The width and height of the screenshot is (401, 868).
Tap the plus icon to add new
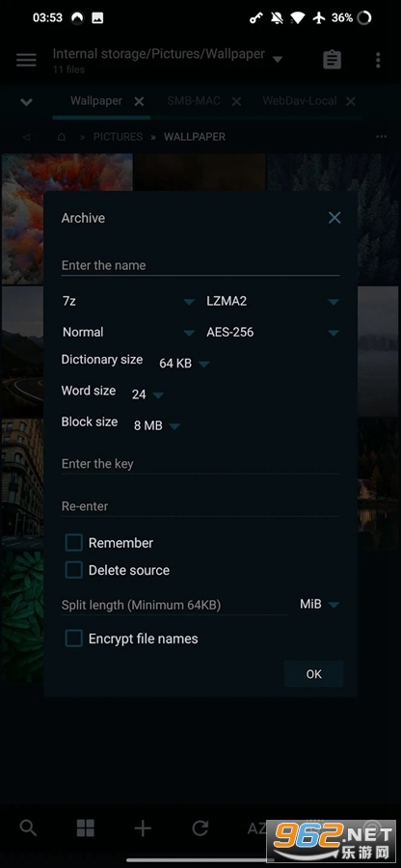click(x=143, y=828)
